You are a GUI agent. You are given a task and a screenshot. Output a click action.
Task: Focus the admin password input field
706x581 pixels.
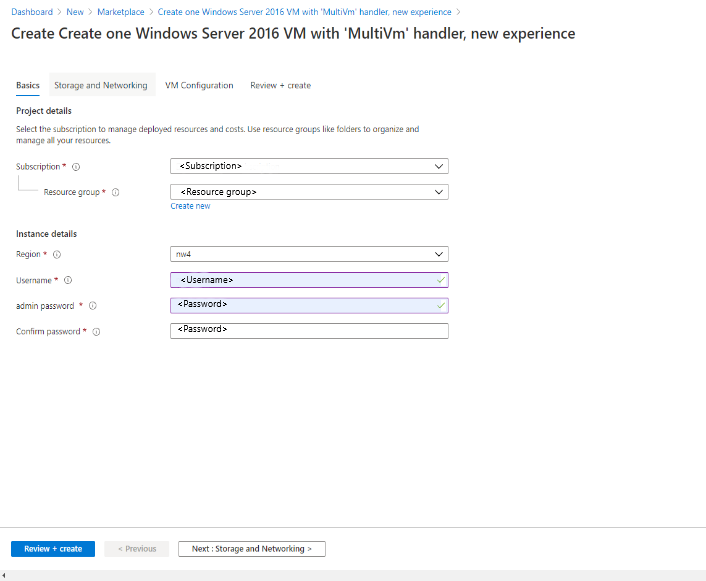pyautogui.click(x=309, y=305)
